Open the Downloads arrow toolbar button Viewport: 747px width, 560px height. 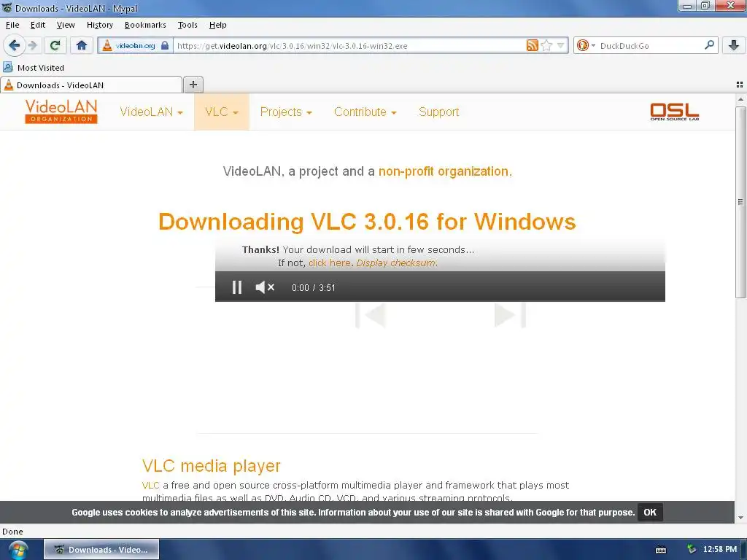coord(734,46)
